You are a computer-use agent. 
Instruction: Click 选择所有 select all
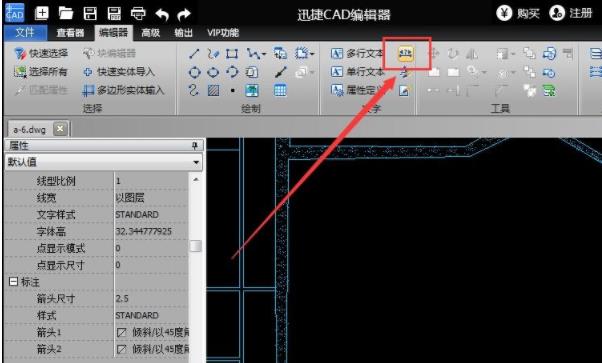pyautogui.click(x=40, y=72)
